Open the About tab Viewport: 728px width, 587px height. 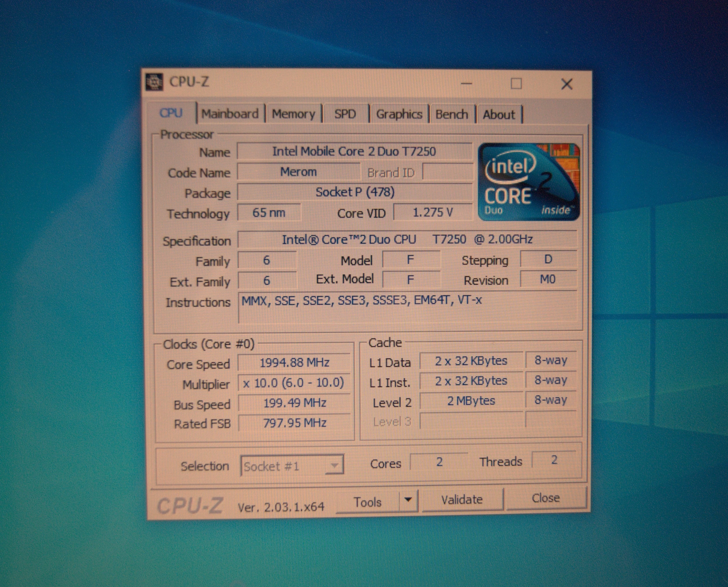[499, 115]
